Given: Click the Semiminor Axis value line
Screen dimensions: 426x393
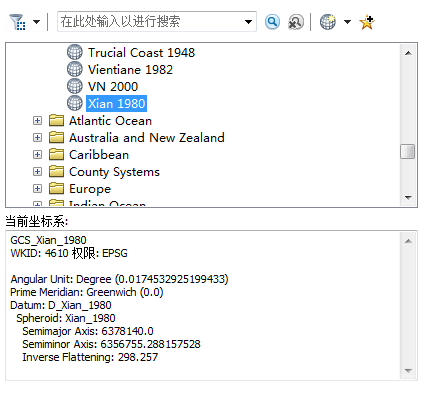Looking at the screenshot, I should click(x=111, y=344).
